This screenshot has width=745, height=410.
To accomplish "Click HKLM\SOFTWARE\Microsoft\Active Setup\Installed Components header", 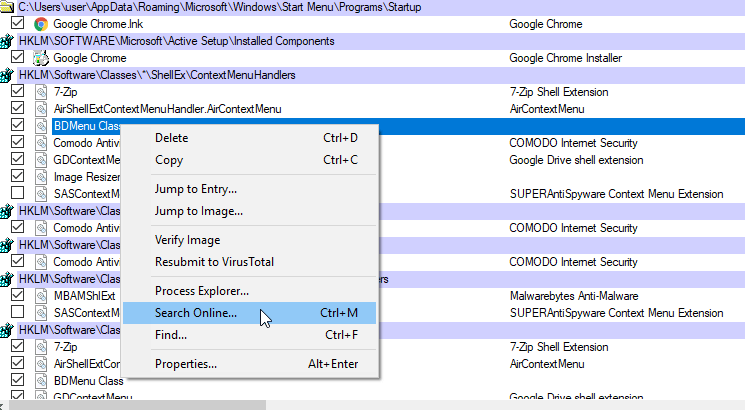I will 176,41.
